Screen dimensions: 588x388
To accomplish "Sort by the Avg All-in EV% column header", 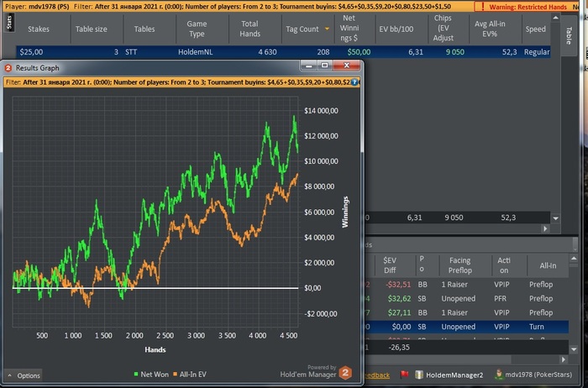I will 490,29.
